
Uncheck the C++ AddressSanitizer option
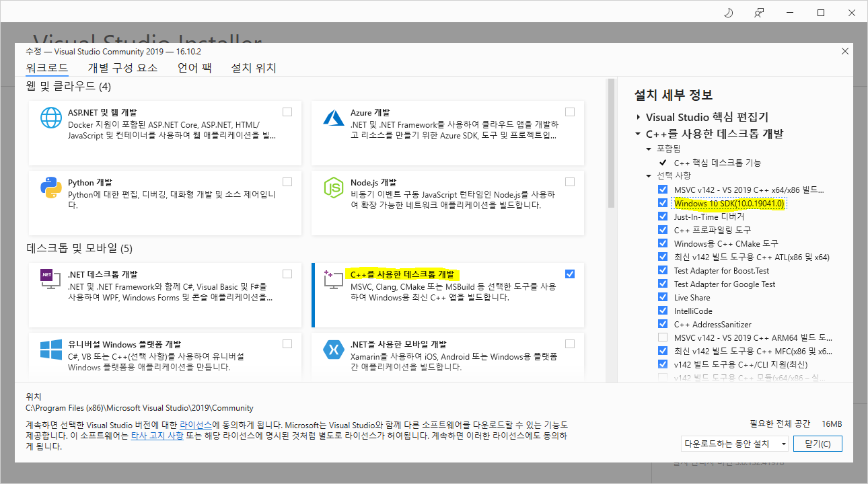(663, 324)
